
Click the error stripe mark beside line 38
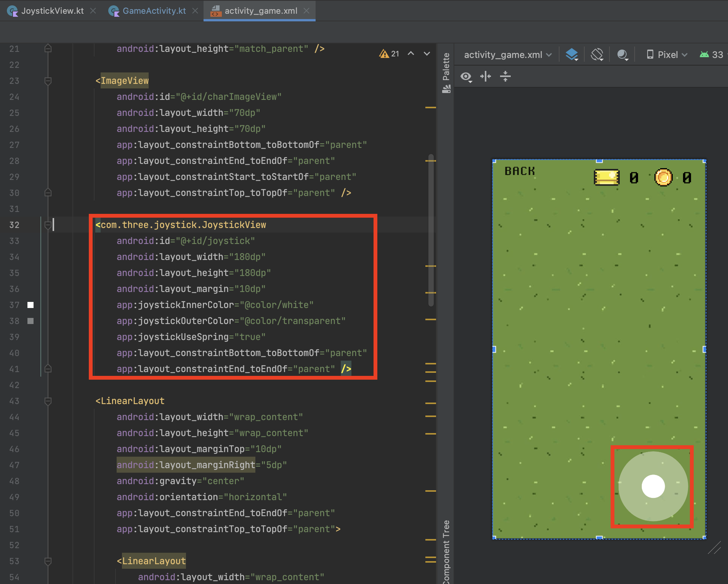click(430, 319)
